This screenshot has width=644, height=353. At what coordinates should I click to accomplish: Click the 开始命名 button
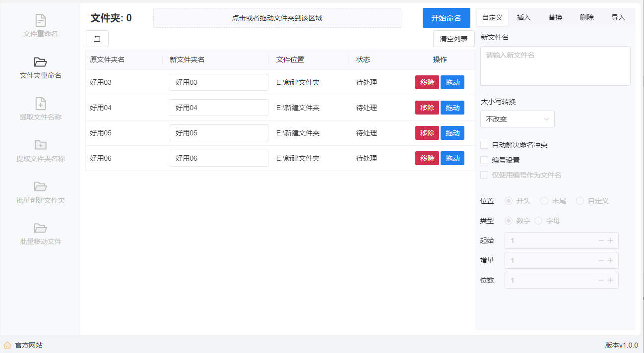446,18
